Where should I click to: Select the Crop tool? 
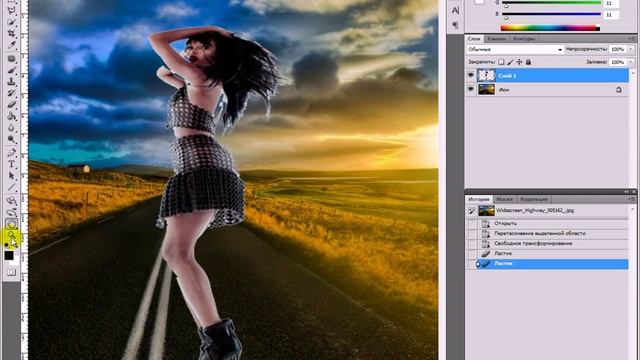tap(11, 33)
